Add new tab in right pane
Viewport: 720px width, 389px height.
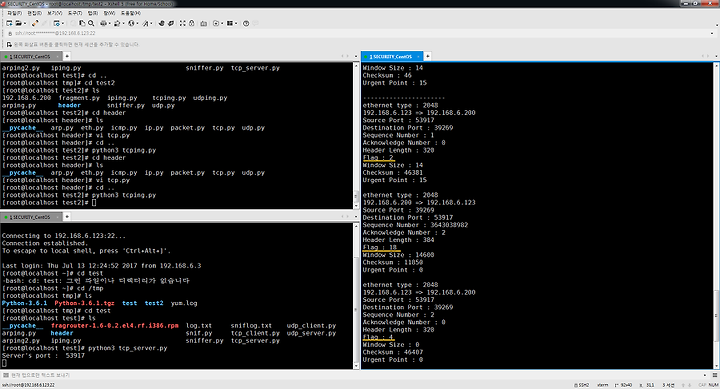[428, 56]
